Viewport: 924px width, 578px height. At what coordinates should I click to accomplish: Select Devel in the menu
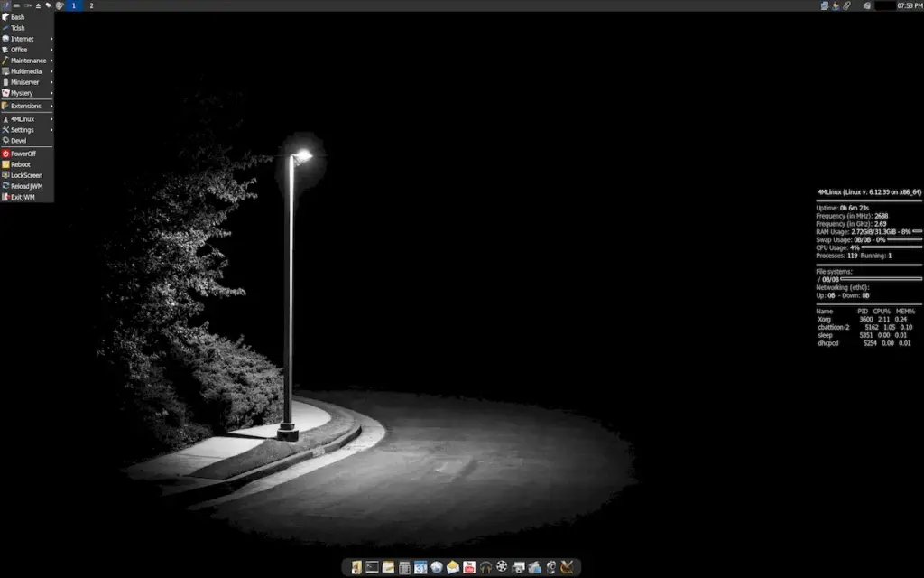point(27,140)
